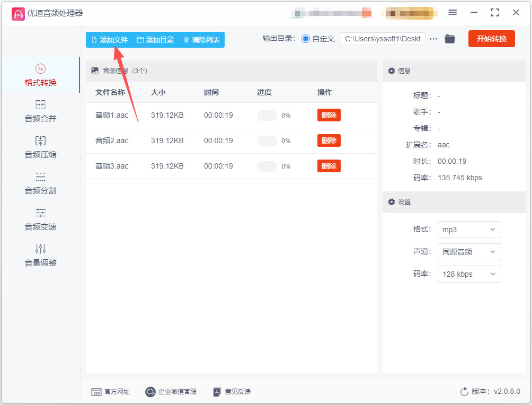
Task: Click the 版本: v2.0.8.0 text
Action: tap(495, 391)
